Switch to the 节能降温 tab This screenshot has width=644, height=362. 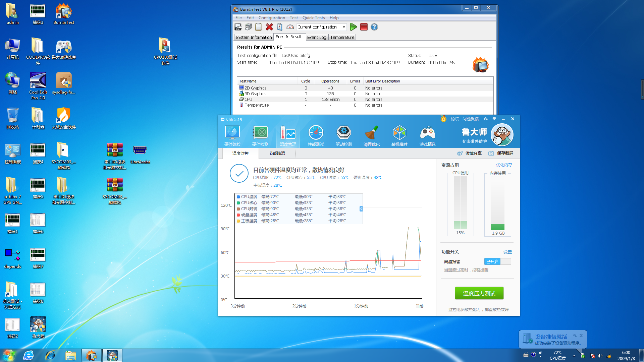click(277, 154)
